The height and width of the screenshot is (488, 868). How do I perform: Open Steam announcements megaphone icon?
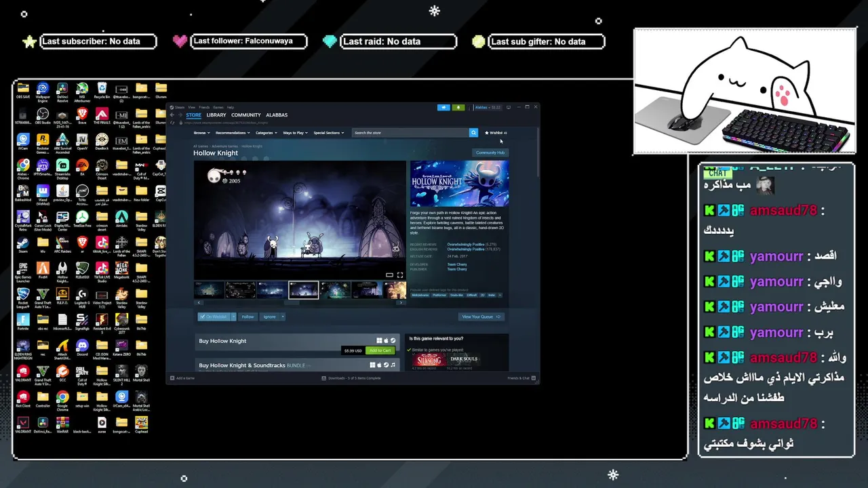pyautogui.click(x=443, y=107)
